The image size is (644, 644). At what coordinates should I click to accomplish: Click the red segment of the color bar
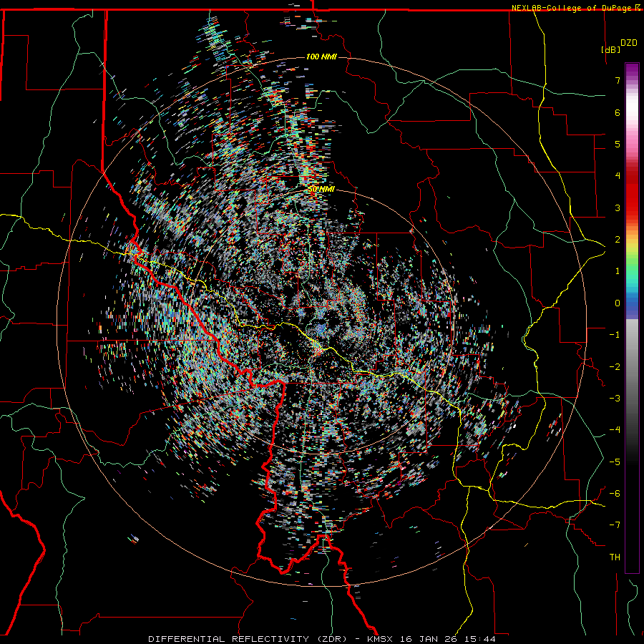[632, 193]
